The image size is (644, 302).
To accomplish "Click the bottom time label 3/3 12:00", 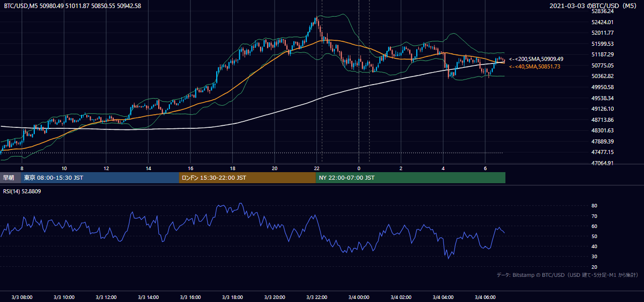I will 106,297.
